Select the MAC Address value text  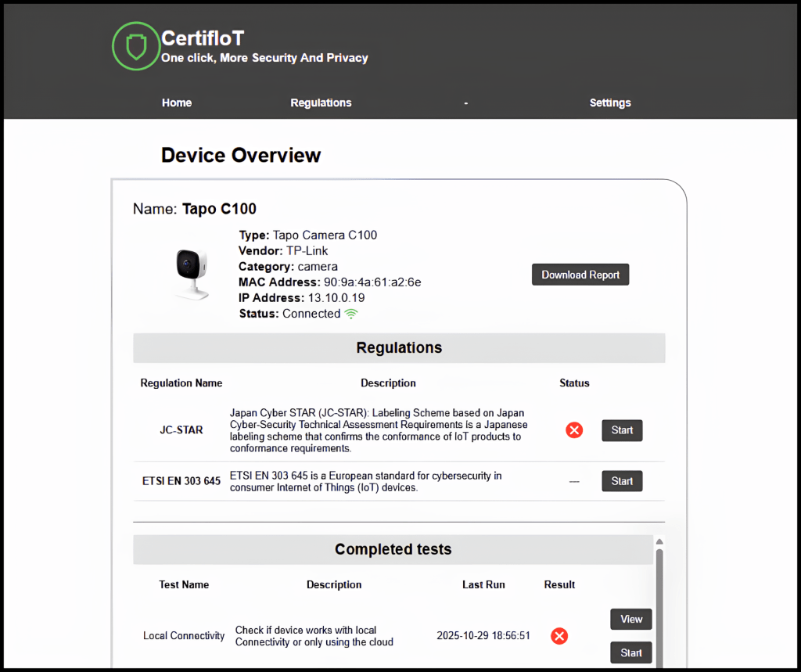372,282
